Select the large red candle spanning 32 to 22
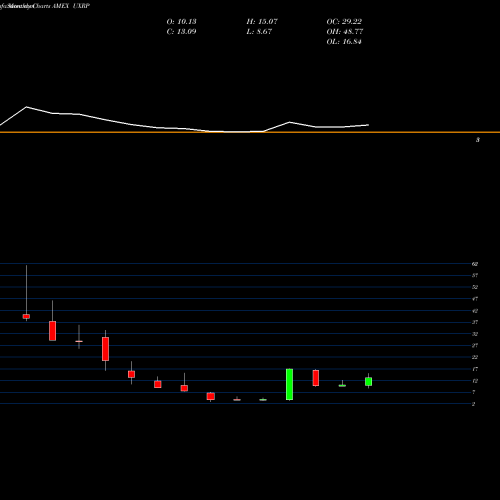The image size is (500, 500). tap(105, 349)
